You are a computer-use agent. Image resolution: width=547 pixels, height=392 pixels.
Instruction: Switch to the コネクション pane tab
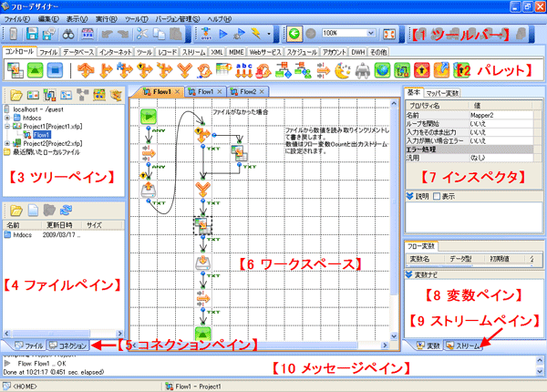point(68,346)
